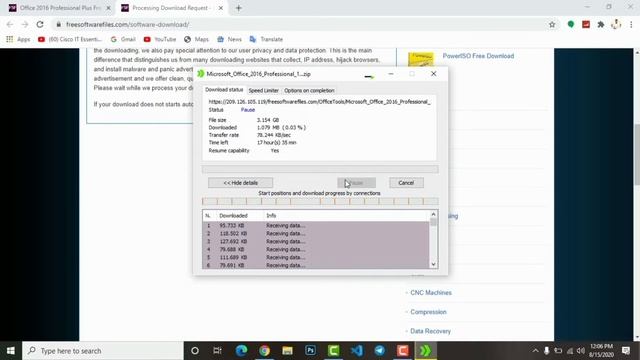Reload the page in Chrome

(40, 24)
